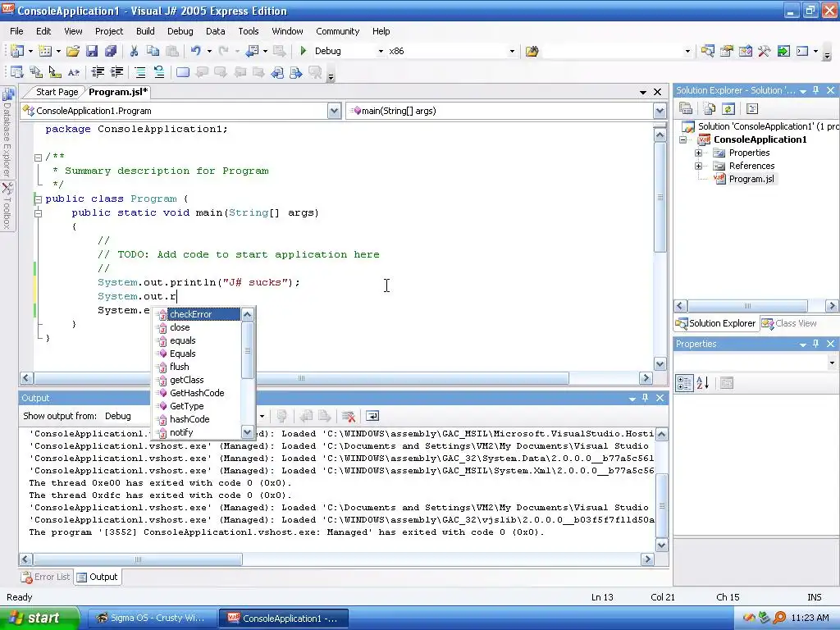Click the Display Word Completion icon
This screenshot has height=630, width=840.
73,72
